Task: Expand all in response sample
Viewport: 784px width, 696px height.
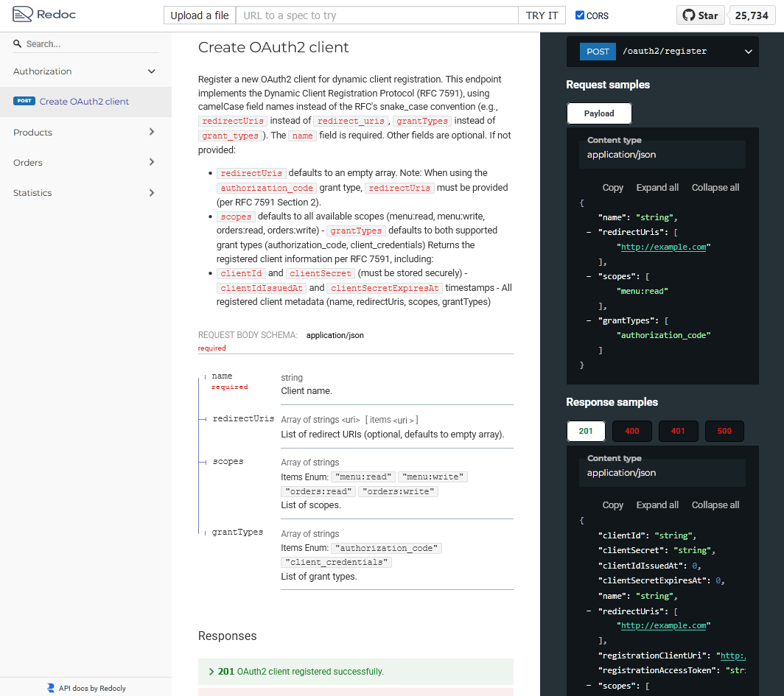Action: tap(657, 505)
